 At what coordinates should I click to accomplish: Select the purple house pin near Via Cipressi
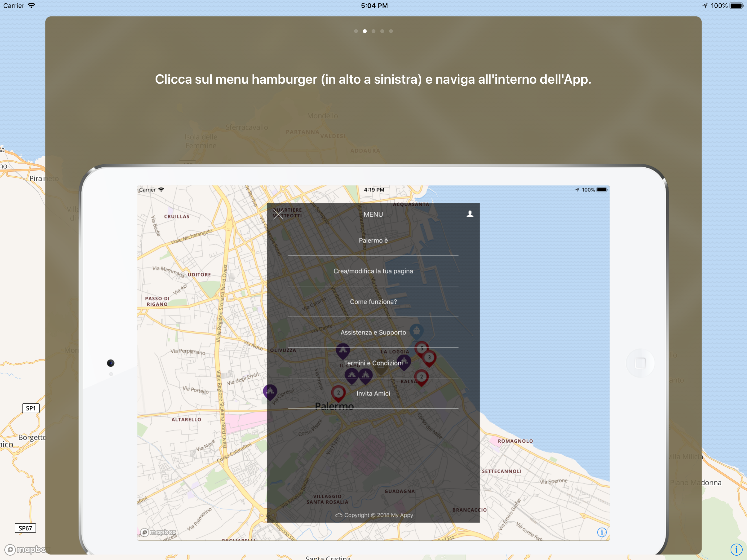click(270, 392)
